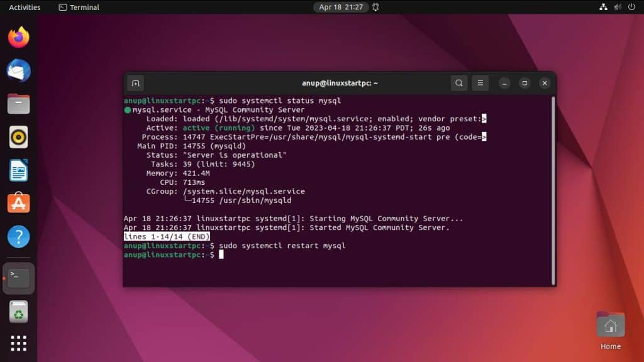Launch LibreOffice Writer
The image size is (644, 362).
point(18,168)
